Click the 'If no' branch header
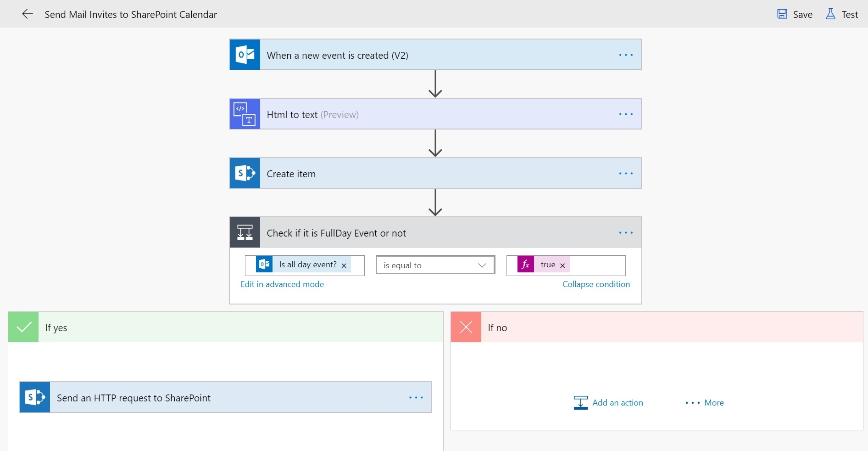 coord(657,327)
